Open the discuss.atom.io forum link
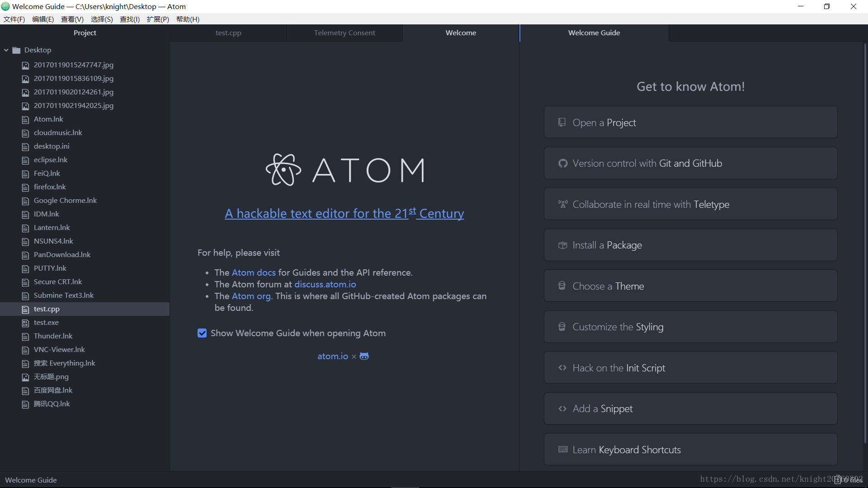 [325, 284]
